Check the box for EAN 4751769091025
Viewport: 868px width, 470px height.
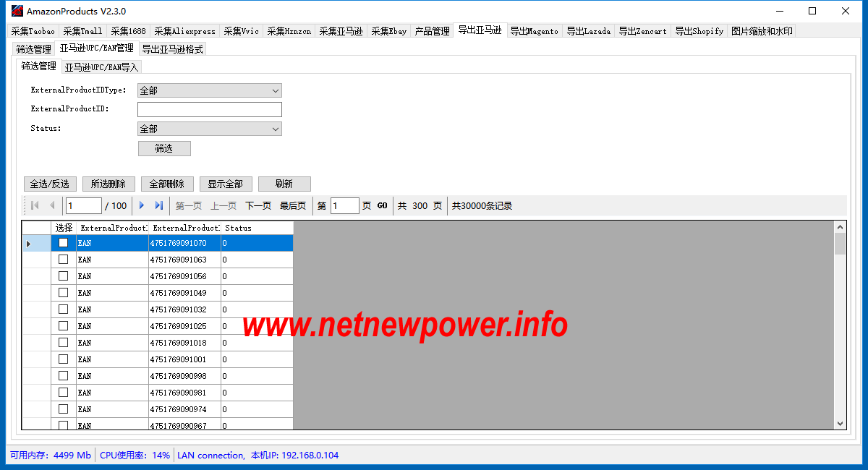(64, 326)
